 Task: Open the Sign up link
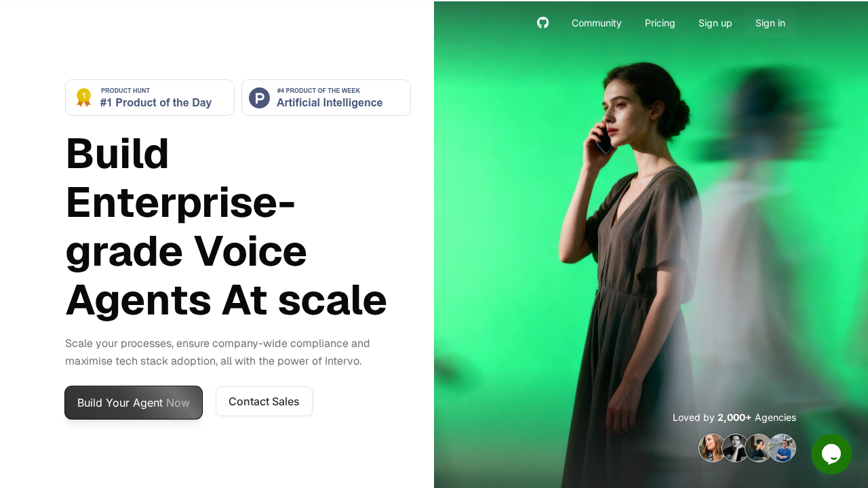[715, 23]
